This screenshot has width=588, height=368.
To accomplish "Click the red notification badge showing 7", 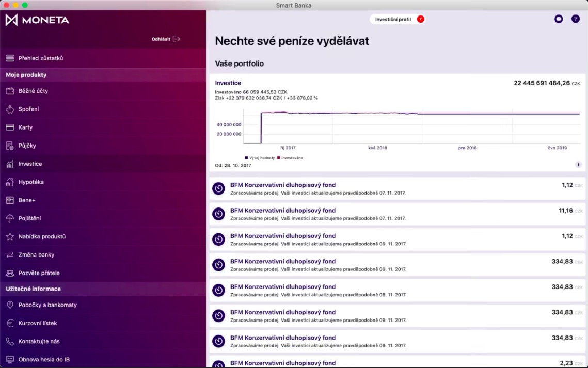I will (x=420, y=19).
